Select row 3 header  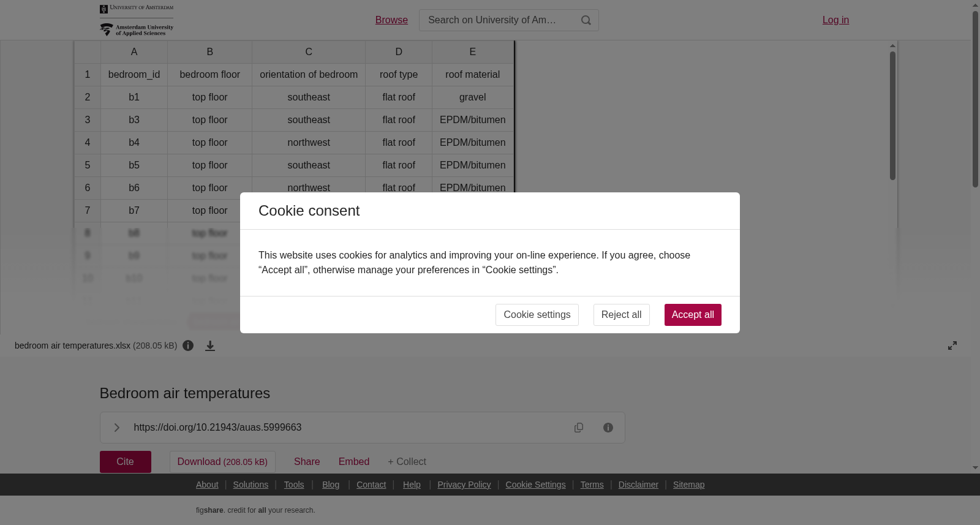(x=88, y=120)
